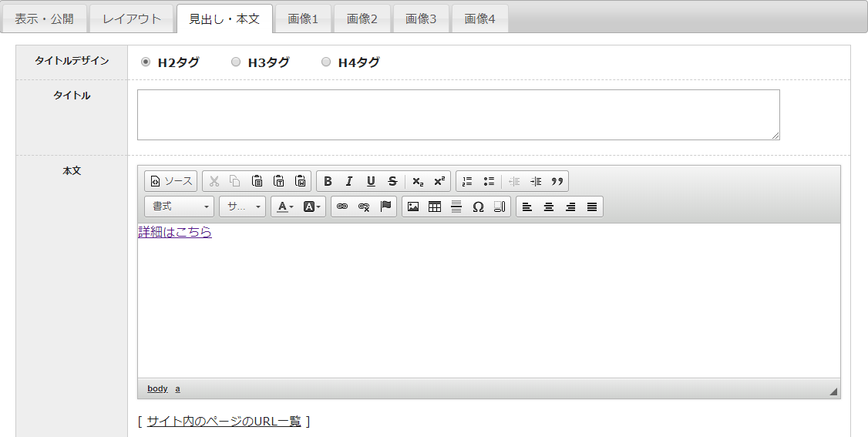Switch to the レイアウト tab
Screen dimensions: 868x437
point(132,19)
